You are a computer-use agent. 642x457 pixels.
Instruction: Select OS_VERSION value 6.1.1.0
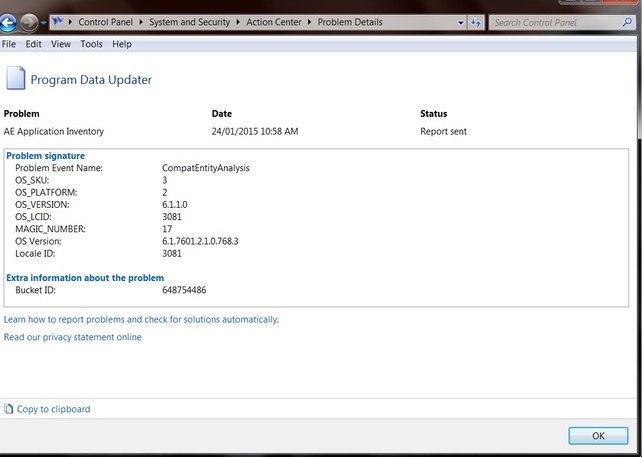tap(174, 204)
